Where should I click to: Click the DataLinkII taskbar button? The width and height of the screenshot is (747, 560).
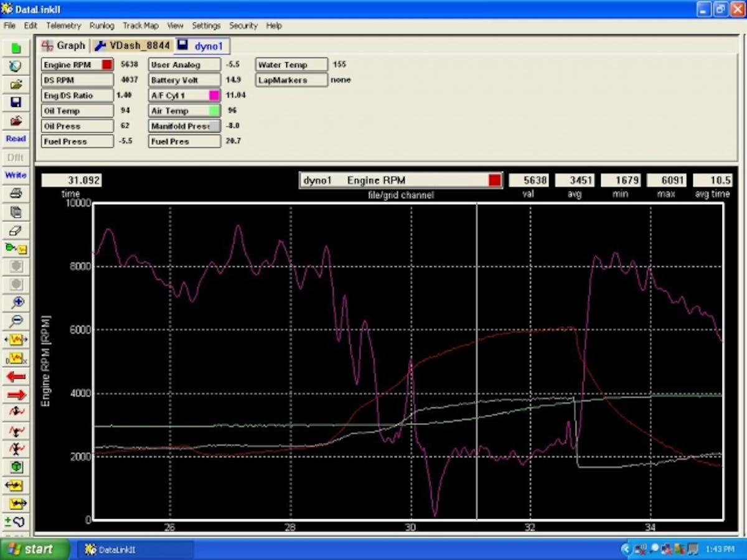point(135,549)
